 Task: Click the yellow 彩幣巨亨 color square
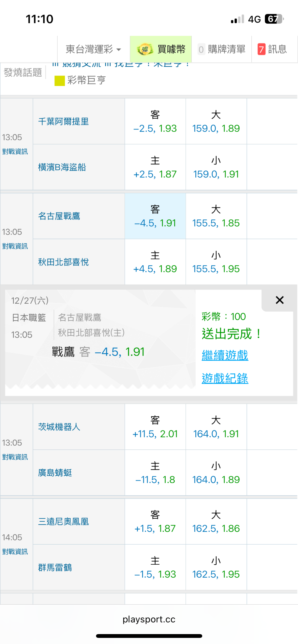(x=60, y=81)
